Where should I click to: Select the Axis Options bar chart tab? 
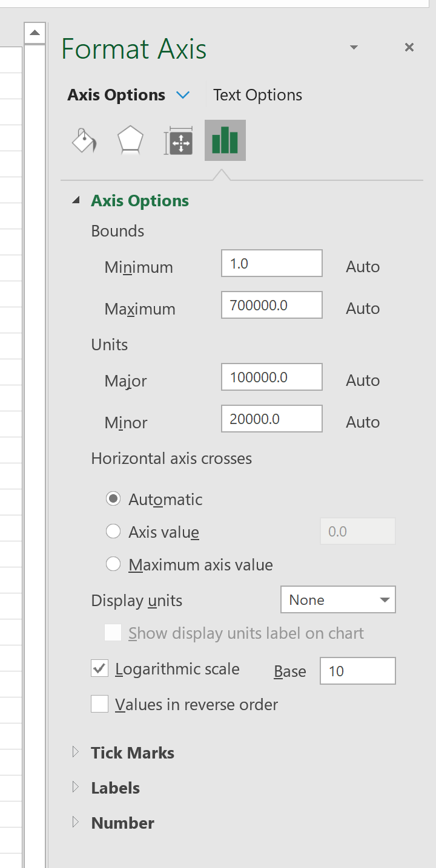[x=225, y=140]
